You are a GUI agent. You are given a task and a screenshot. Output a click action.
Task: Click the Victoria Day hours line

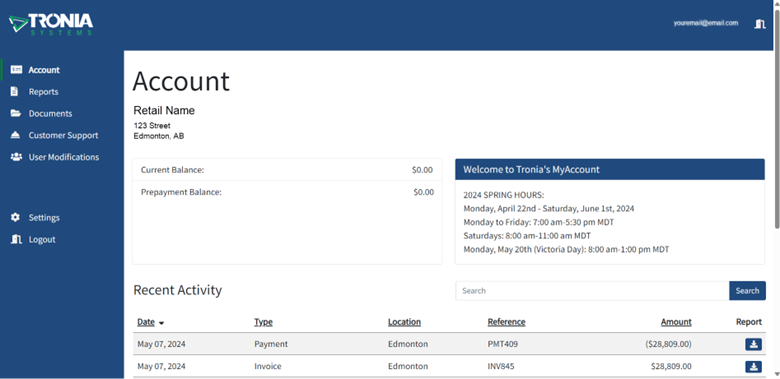click(x=566, y=249)
